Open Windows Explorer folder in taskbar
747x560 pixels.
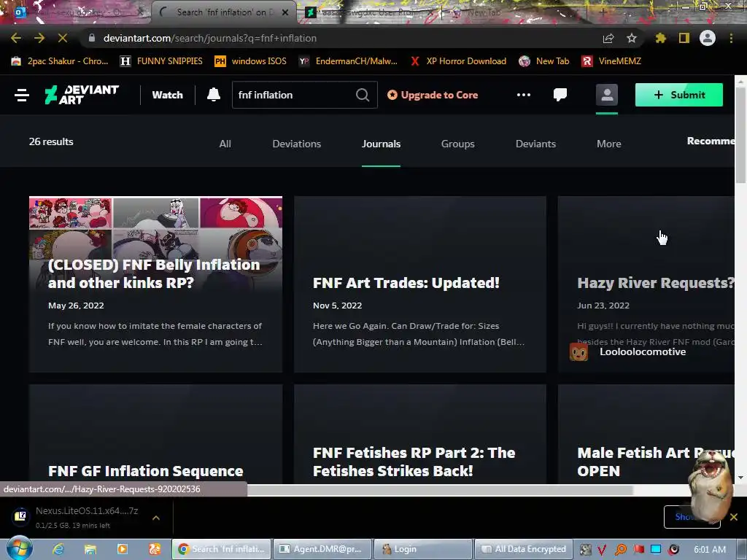90,549
